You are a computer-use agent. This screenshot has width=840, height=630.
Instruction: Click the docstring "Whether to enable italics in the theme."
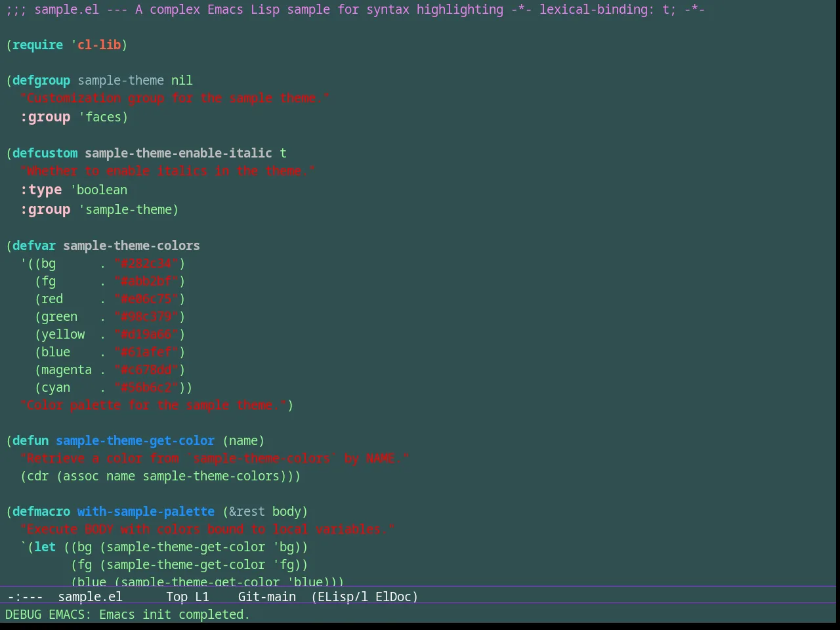click(x=167, y=171)
